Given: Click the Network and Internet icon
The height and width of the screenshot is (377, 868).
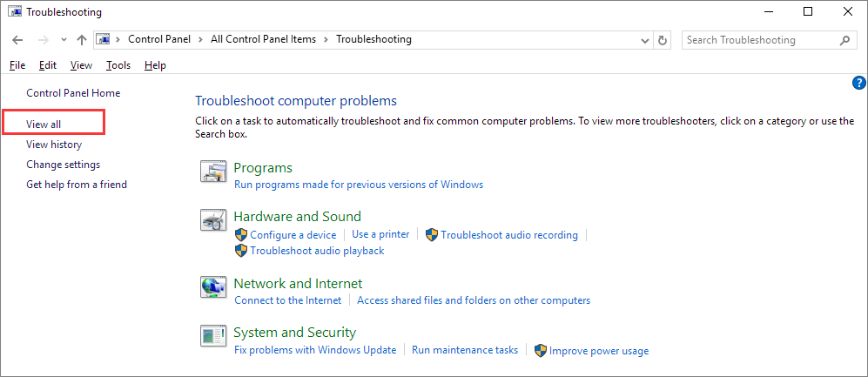Looking at the screenshot, I should (x=213, y=287).
